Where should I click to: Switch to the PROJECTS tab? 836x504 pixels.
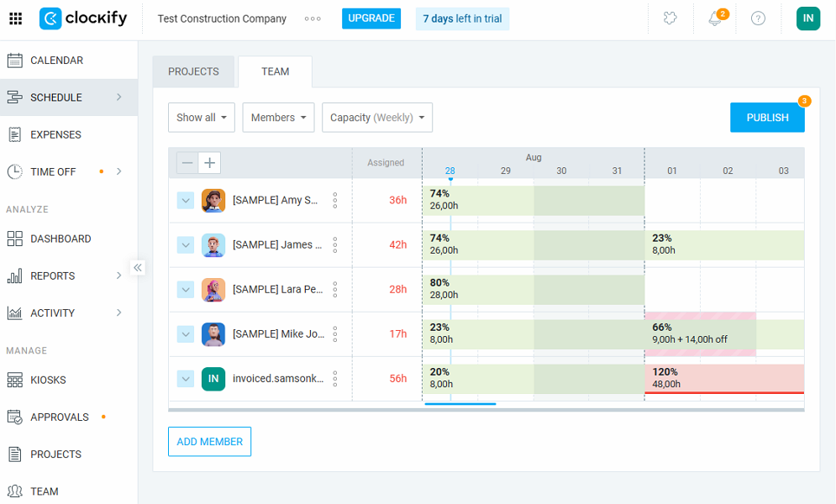click(193, 71)
